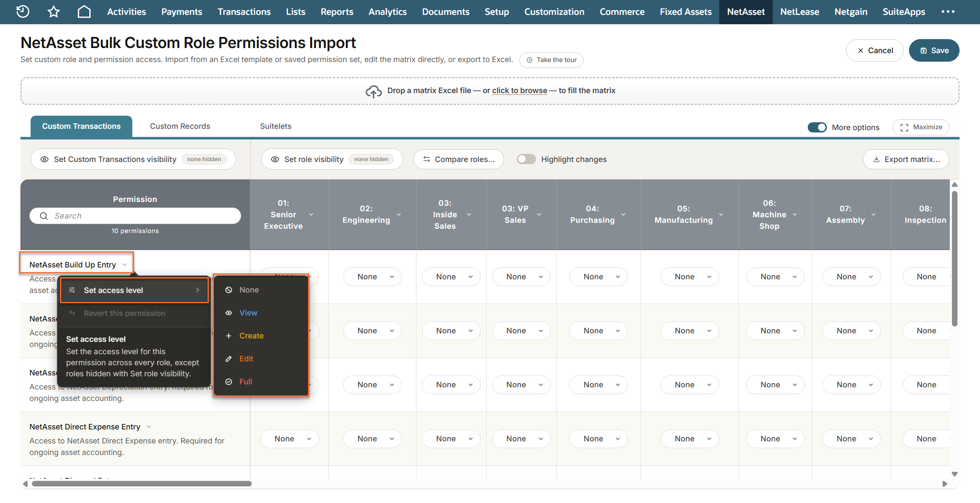Open the 05: Manufacturing column menu
Image resolution: width=980 pixels, height=503 pixels.
click(x=721, y=215)
